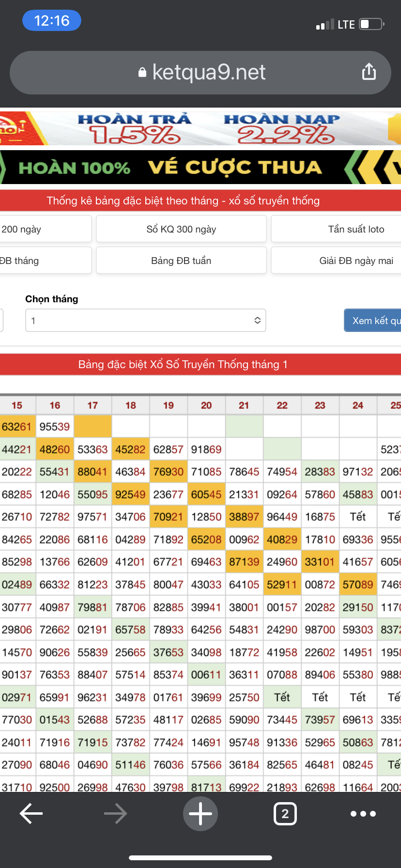Open the Sổ KQ 300 ngày tab
Screen dimensions: 401x868
[x=181, y=229]
